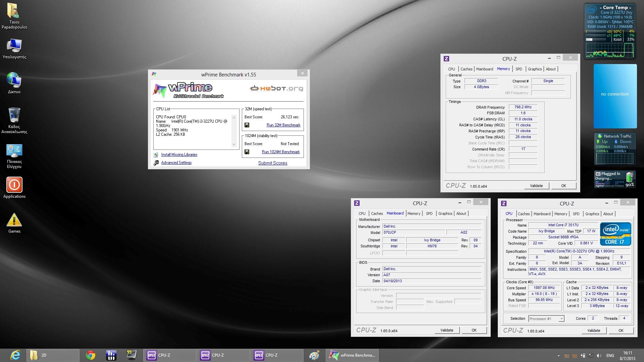The image size is (644, 362).
Task: Open the Processor #1 selection dropdown
Action: (546, 319)
